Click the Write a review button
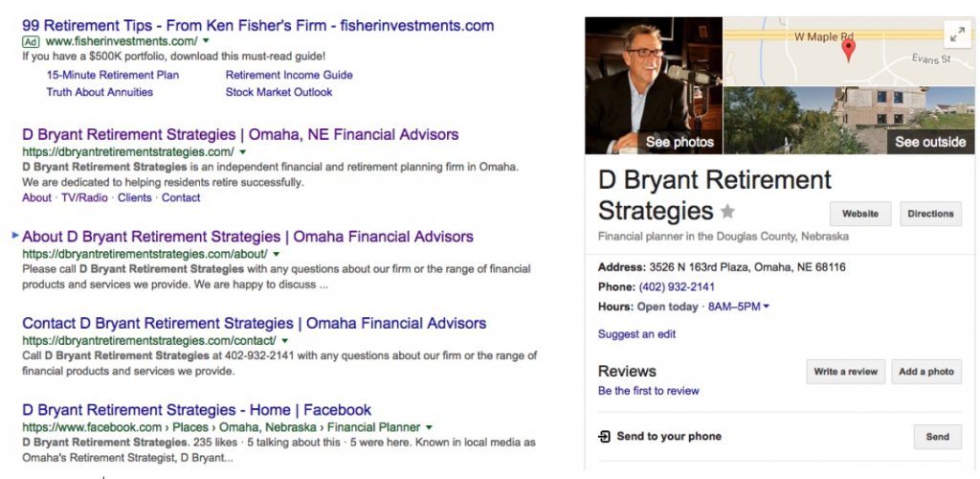Screen dimensions: 980x479 tap(846, 372)
